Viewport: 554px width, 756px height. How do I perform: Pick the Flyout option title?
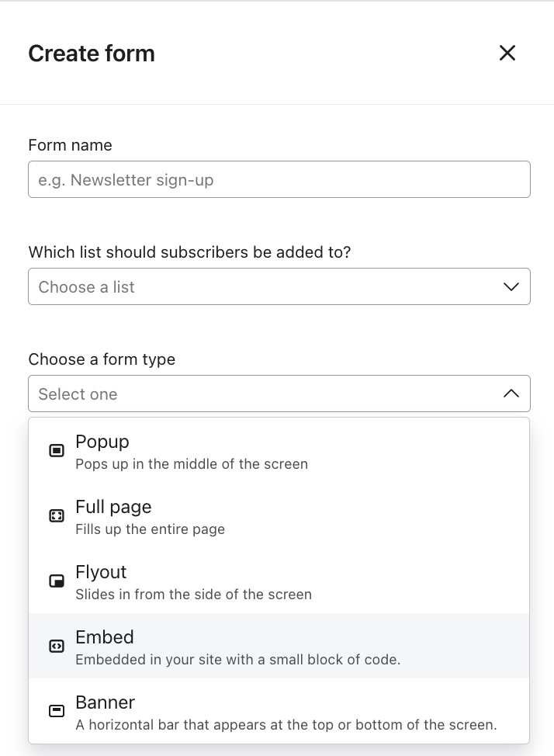tap(101, 572)
